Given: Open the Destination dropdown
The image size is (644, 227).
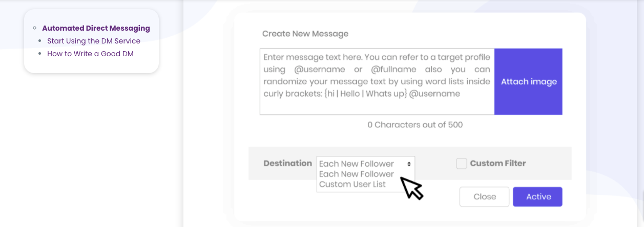Looking at the screenshot, I should tap(365, 164).
